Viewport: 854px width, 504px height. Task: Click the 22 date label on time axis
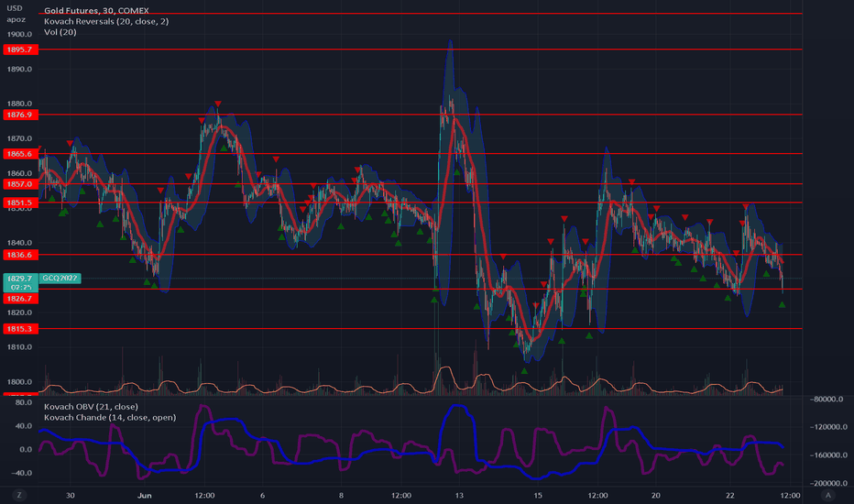click(729, 495)
